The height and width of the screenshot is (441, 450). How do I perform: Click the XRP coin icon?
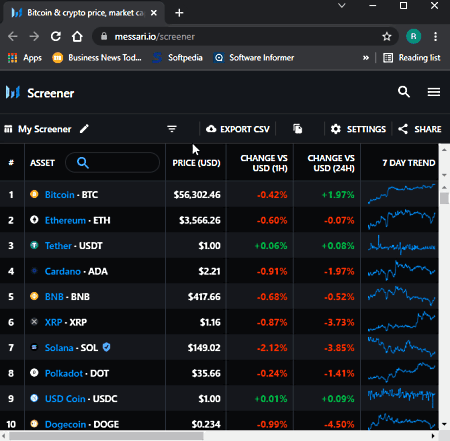tap(34, 322)
